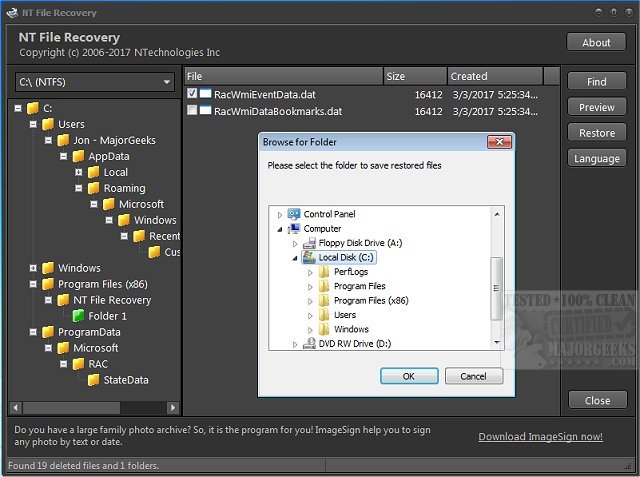Check the RacWmiDataBookmarks.dat checkbox
This screenshot has width=640, height=477.
(x=192, y=109)
